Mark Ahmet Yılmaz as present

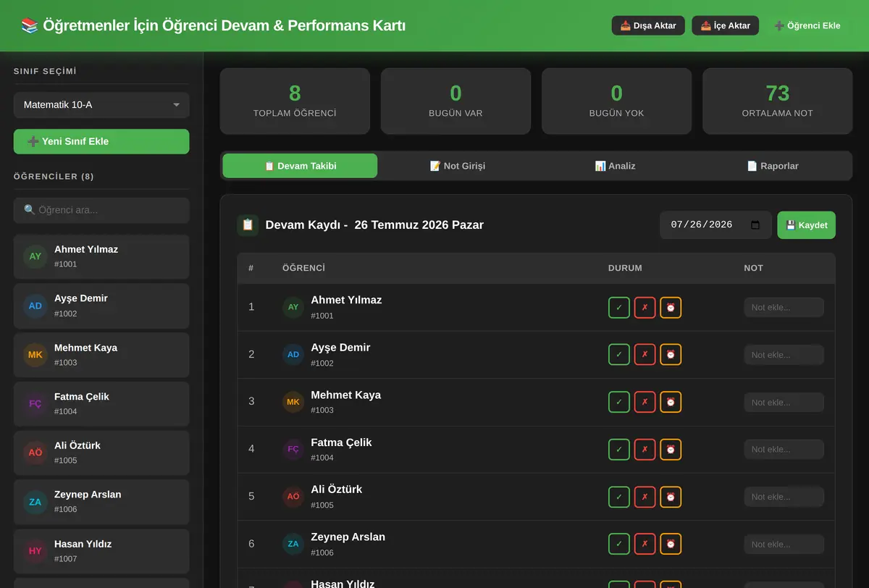click(x=619, y=308)
